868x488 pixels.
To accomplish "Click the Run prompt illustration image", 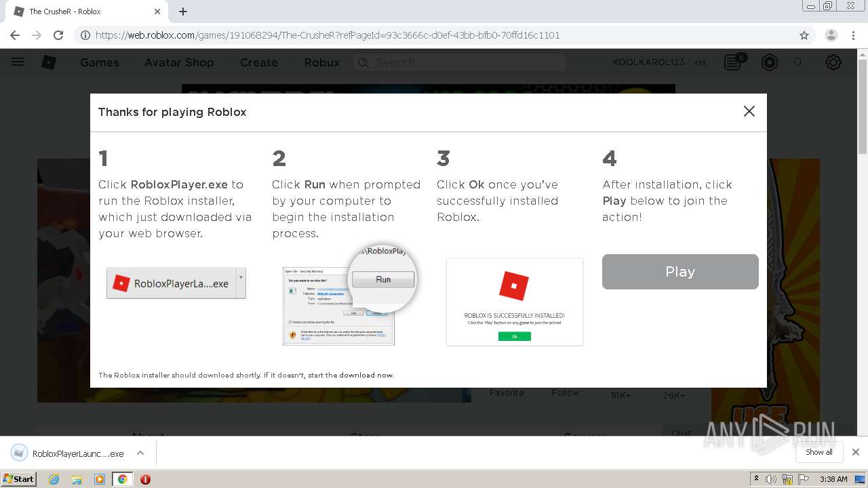I will coord(349,296).
